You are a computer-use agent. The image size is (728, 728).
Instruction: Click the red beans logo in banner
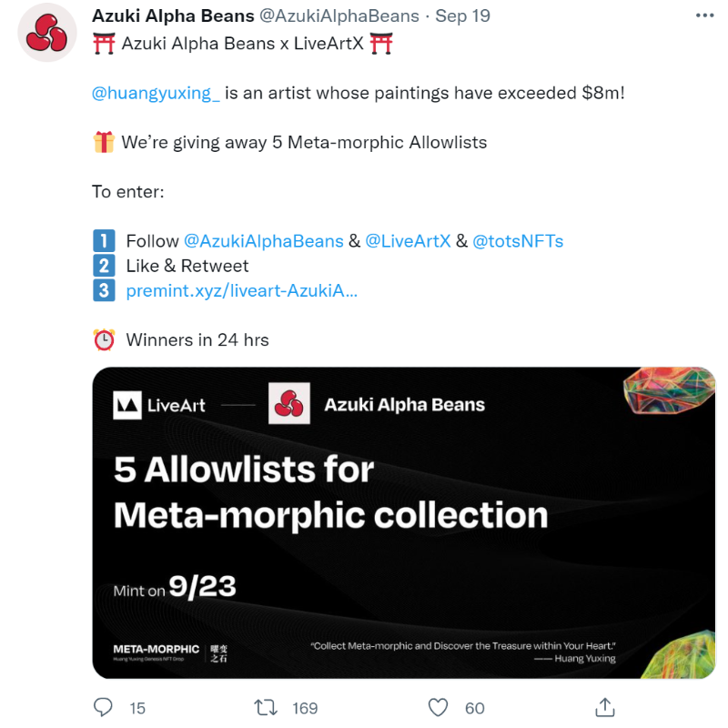click(290, 405)
